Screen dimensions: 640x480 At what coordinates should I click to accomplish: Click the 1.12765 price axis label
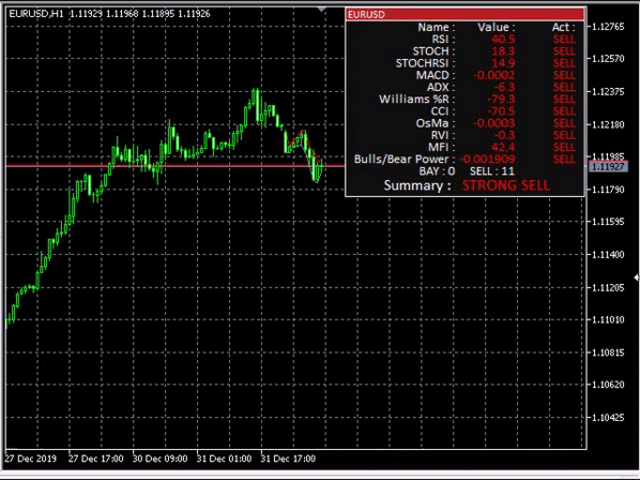[x=608, y=27]
